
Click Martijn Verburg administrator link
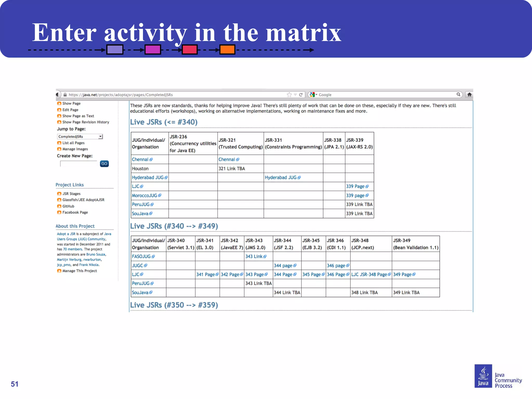(x=69, y=260)
